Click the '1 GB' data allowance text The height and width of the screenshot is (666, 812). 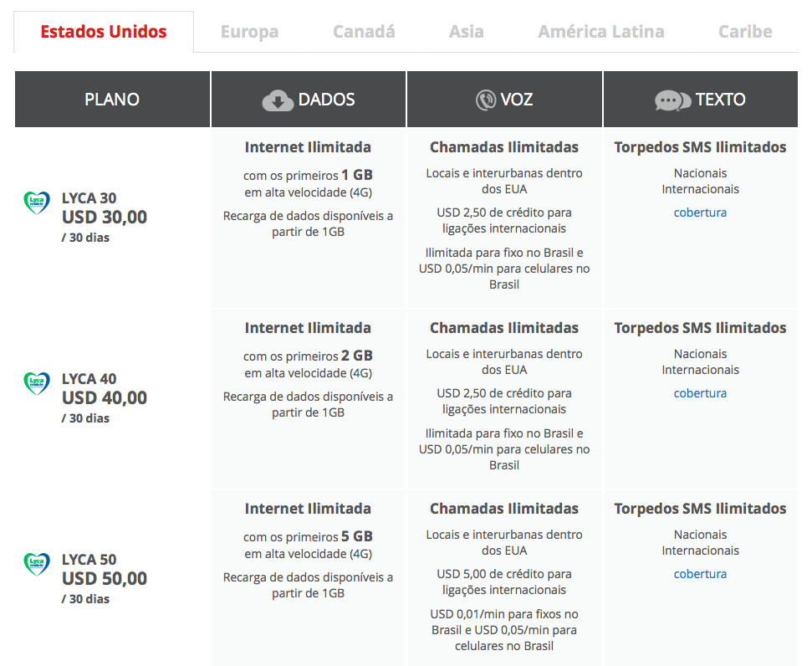pyautogui.click(x=357, y=175)
